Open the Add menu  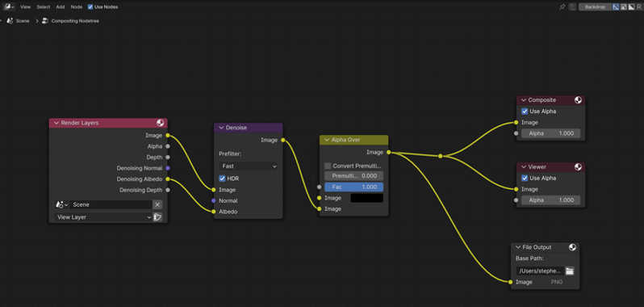coord(61,7)
